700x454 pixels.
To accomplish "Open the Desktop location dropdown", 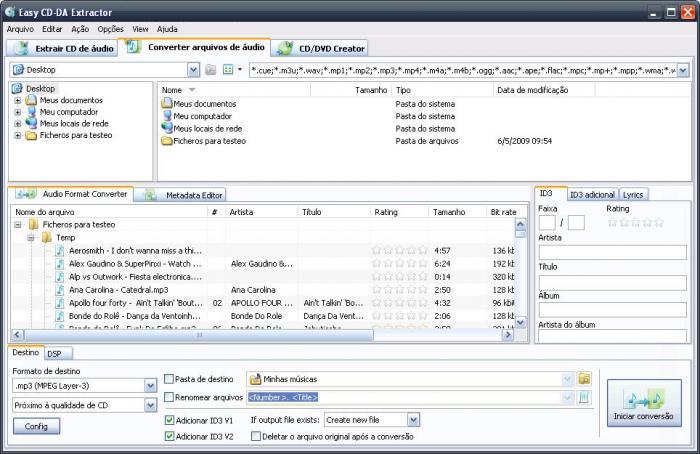I will point(193,70).
